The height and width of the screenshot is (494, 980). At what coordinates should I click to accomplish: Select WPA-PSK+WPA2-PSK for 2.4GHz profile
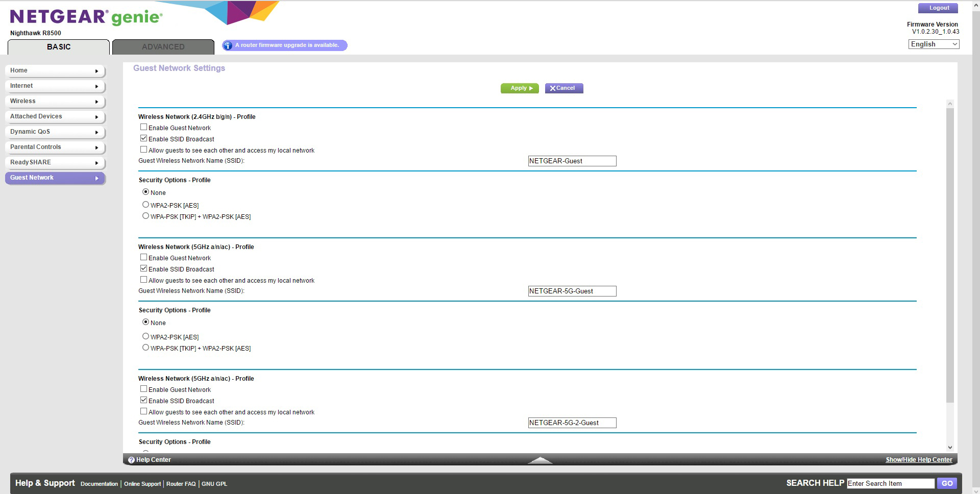point(146,216)
